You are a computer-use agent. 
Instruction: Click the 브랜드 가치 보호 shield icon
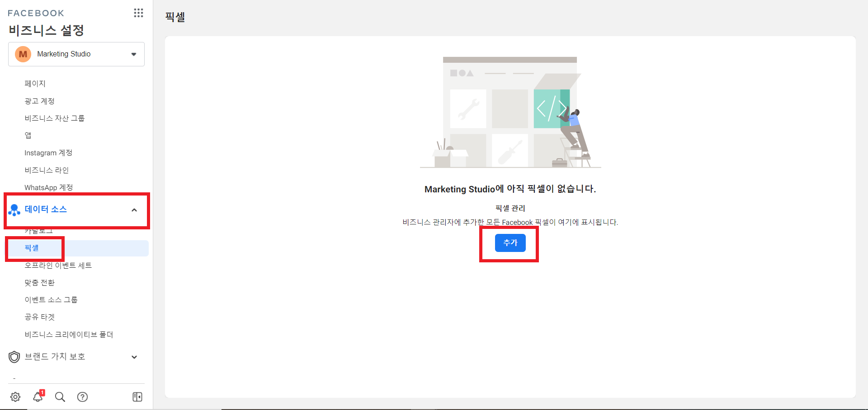pos(14,357)
